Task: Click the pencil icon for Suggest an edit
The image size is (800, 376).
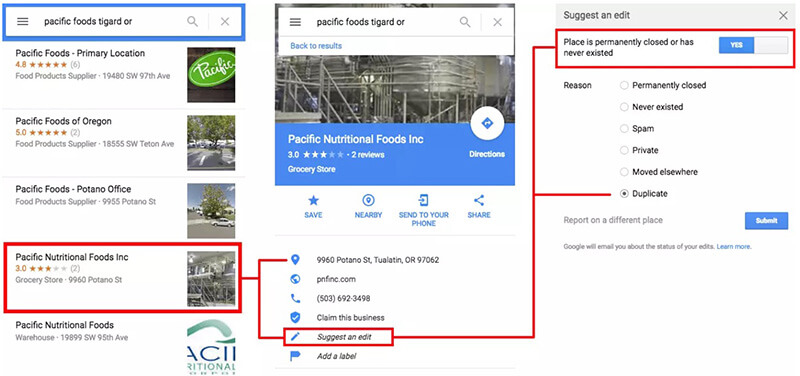Action: coord(295,337)
